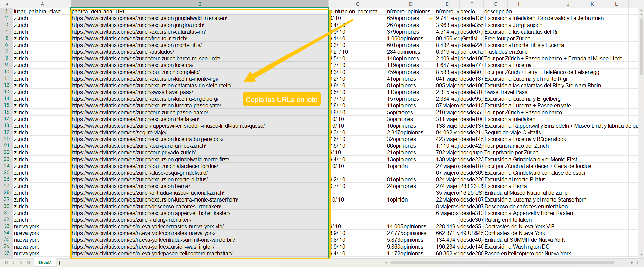Click the 'nueva york' cell in row 33
644x267 pixels.
[42, 226]
